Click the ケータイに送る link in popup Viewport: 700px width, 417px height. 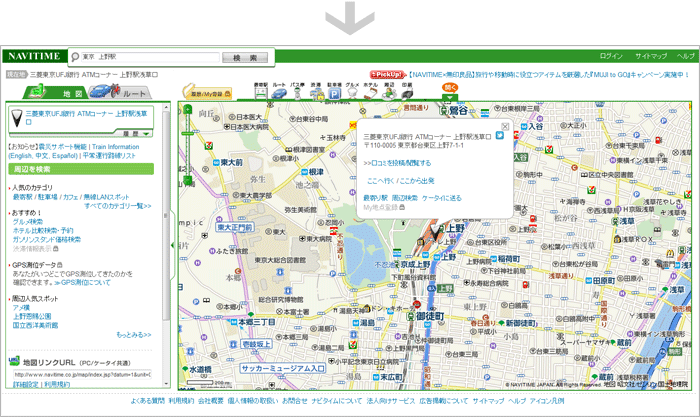click(442, 198)
